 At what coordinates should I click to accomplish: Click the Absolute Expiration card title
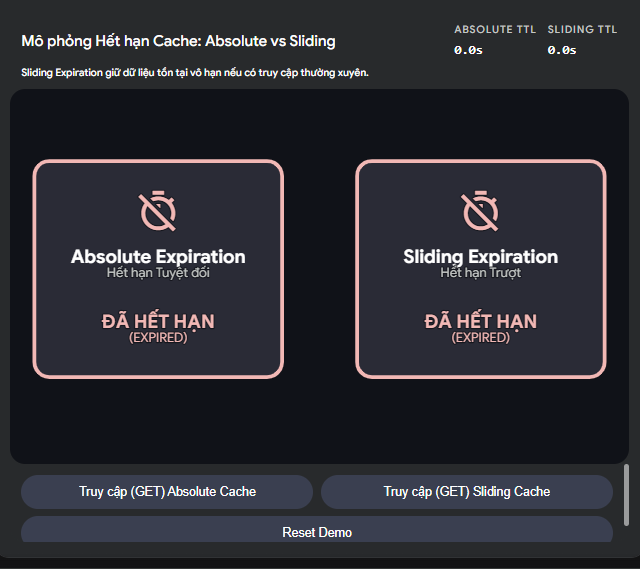[x=158, y=257]
